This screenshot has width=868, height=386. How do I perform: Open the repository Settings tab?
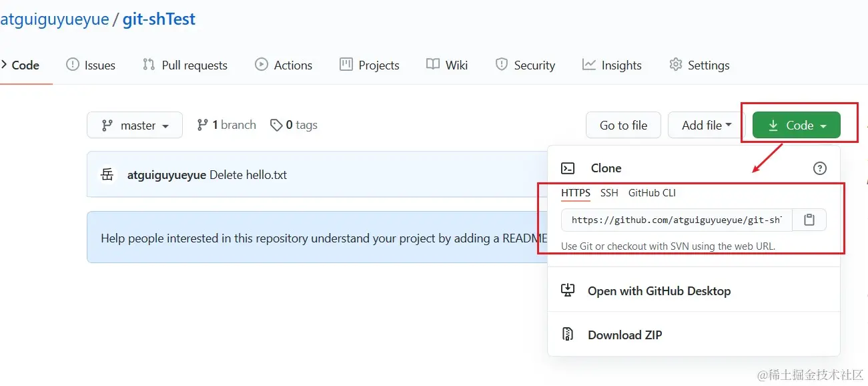699,65
